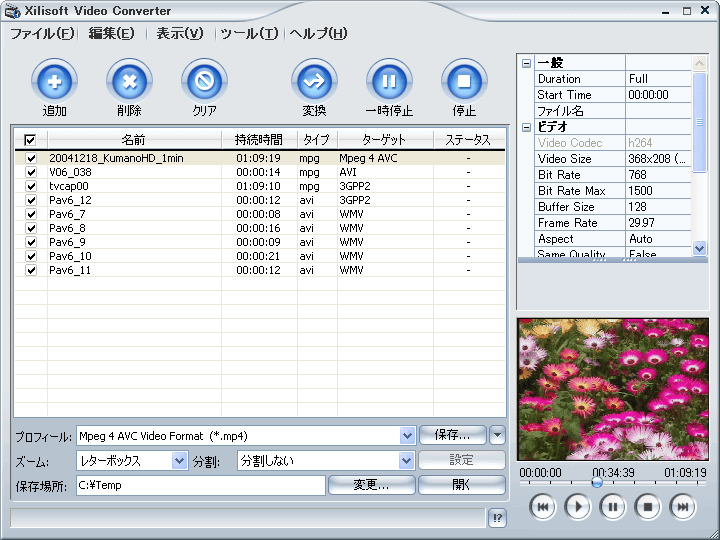Open the ファイル(F) menu
Image resolution: width=720 pixels, height=540 pixels.
[42, 34]
